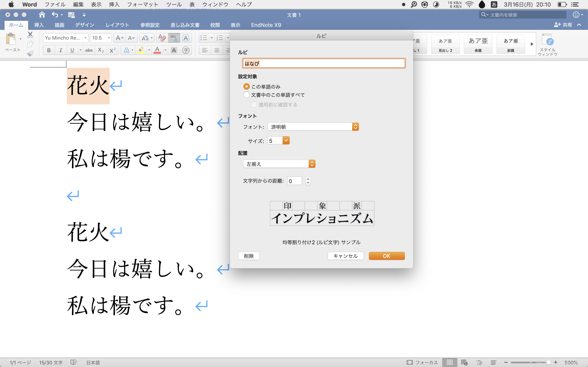The width and height of the screenshot is (588, 367).
Task: Click the home icon in title bar
Action: pos(42,15)
